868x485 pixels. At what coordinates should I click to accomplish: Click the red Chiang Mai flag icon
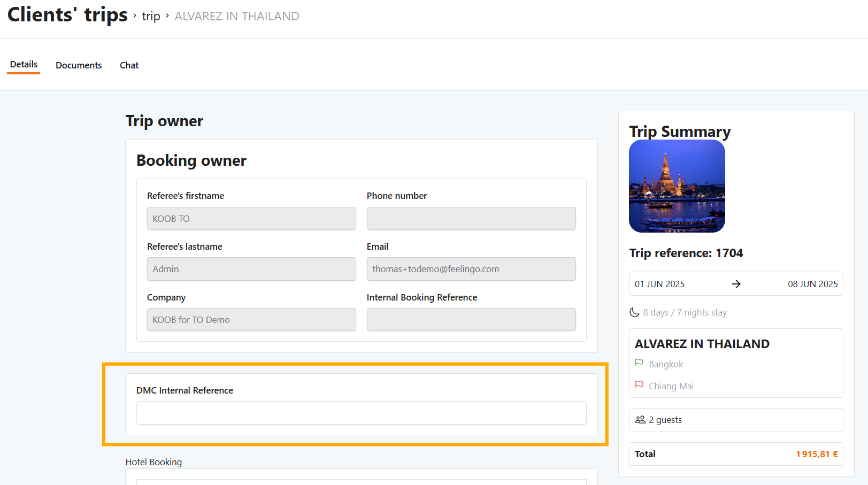coord(639,384)
